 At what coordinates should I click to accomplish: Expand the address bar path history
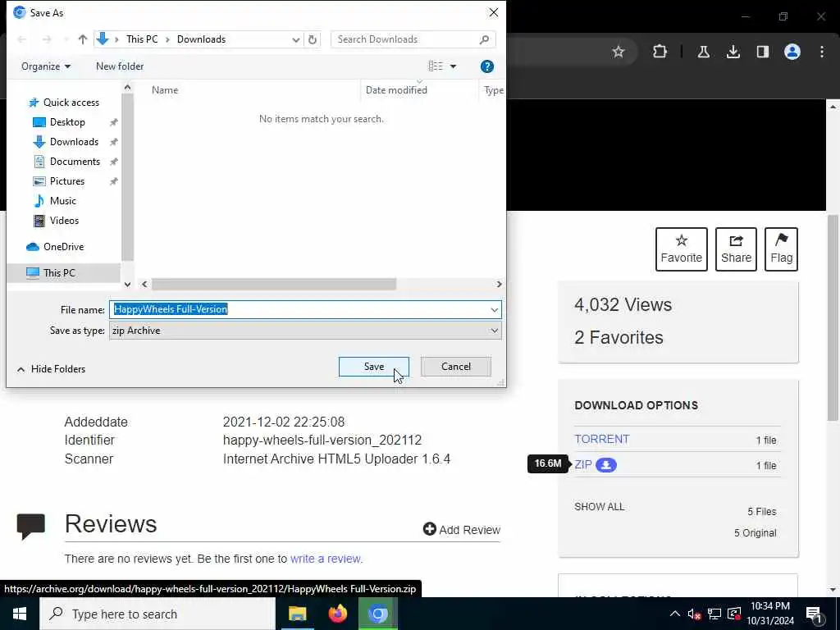coord(295,39)
